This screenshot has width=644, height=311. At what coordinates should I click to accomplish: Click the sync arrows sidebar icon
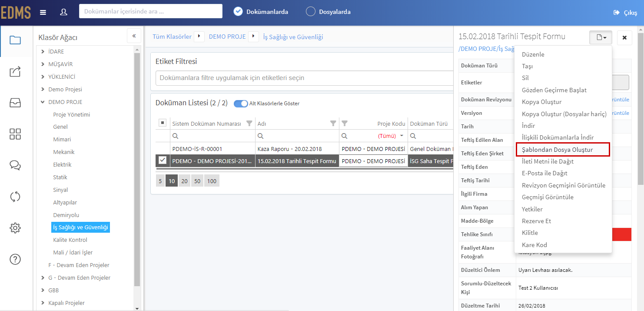(15, 197)
